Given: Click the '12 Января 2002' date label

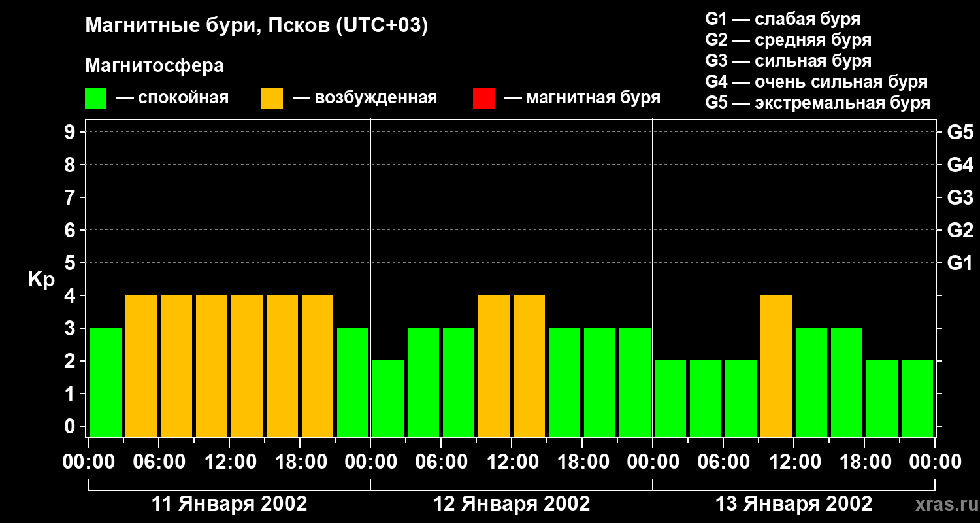Looking at the screenshot, I should pyautogui.click(x=512, y=504).
